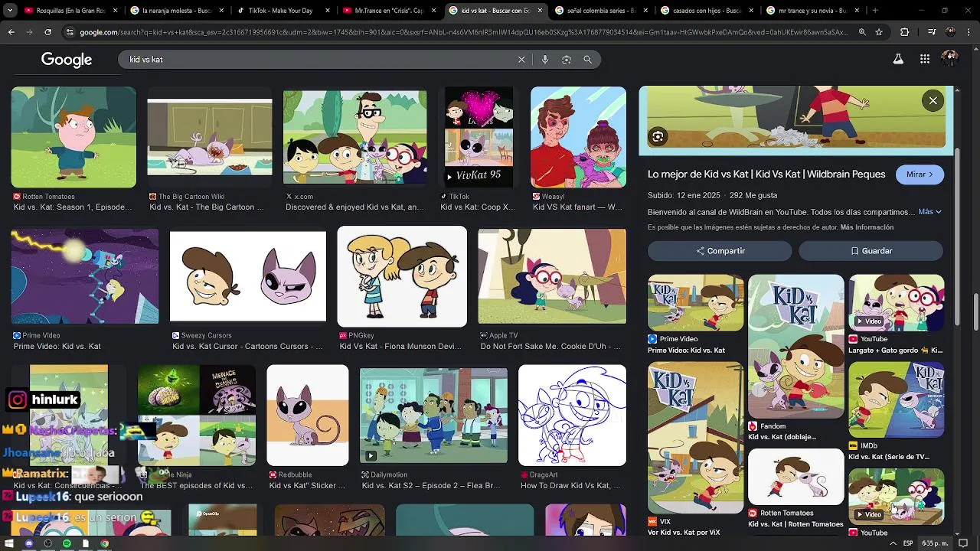Click the taskbar clock 6:35 p. m.
Screen dimensions: 980x551
(935, 543)
